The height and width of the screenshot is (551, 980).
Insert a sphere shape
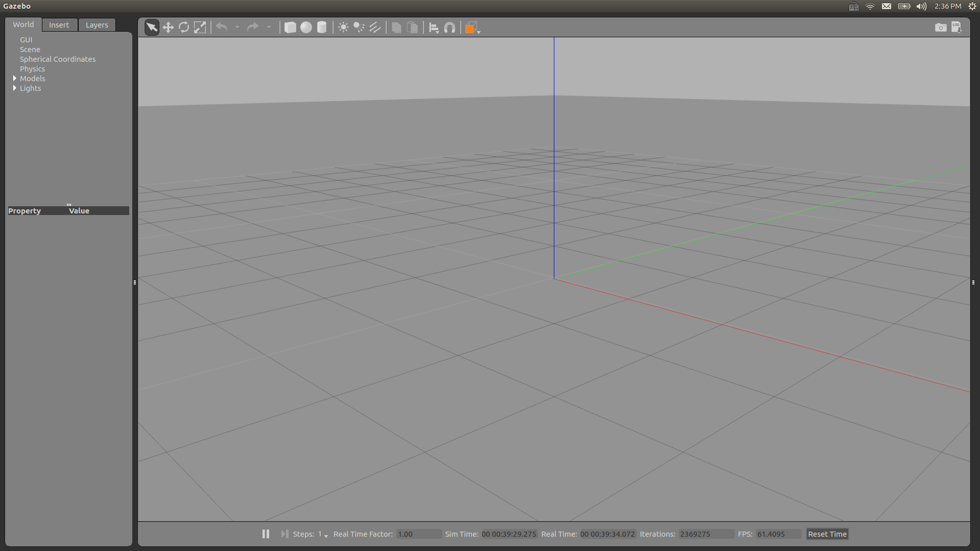[x=306, y=28]
